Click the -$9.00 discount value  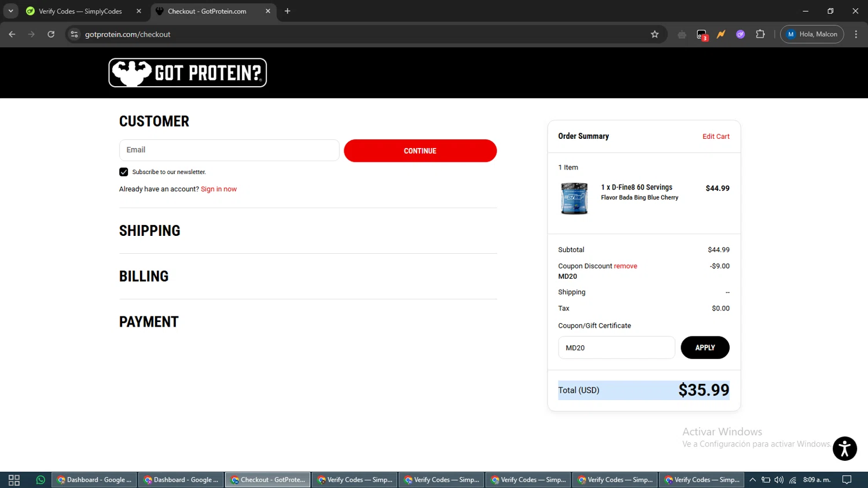pyautogui.click(x=720, y=266)
